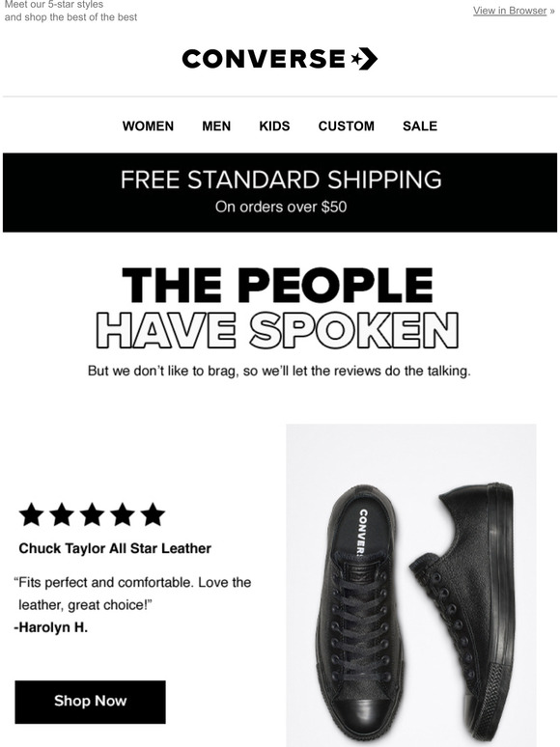Image resolution: width=560 pixels, height=747 pixels.
Task: Go to the KIDS section
Action: tap(274, 125)
